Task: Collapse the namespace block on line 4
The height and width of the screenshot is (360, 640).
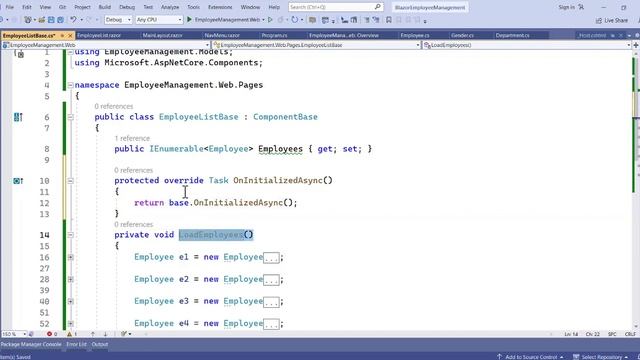Action: (70, 85)
